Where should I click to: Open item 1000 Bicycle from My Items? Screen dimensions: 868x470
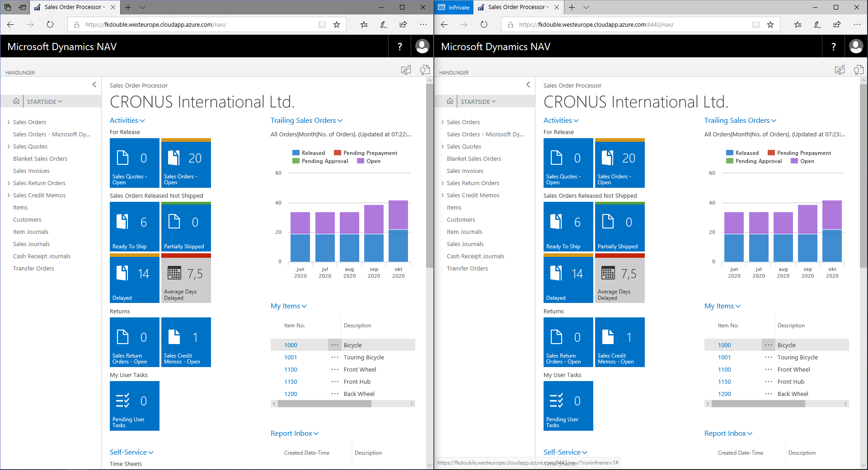(x=291, y=344)
